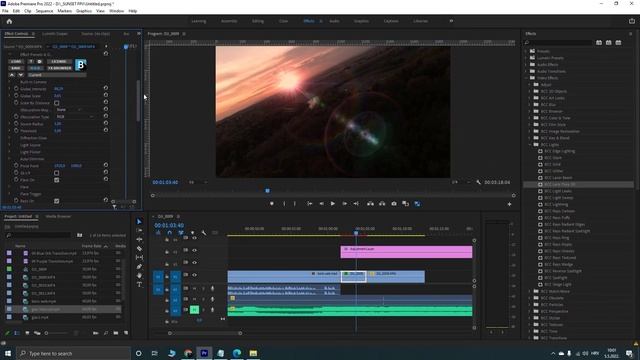Click the filter icon in Effect Controls
Viewport: 640px width, 360px height.
coord(115,207)
